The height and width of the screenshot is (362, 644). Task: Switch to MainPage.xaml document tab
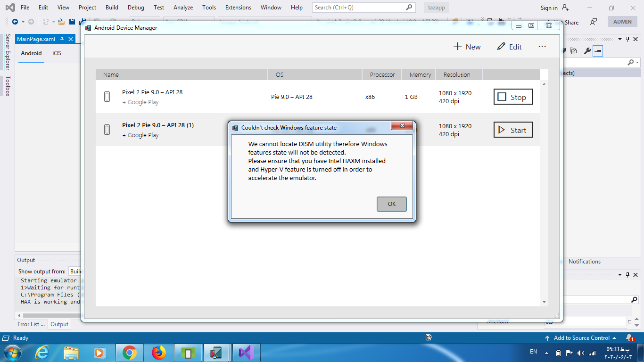36,39
